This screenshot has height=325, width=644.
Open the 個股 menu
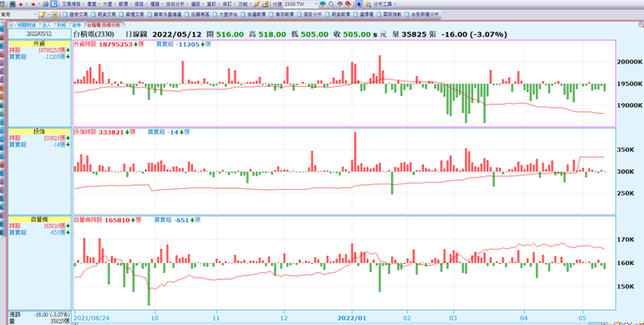139,4
